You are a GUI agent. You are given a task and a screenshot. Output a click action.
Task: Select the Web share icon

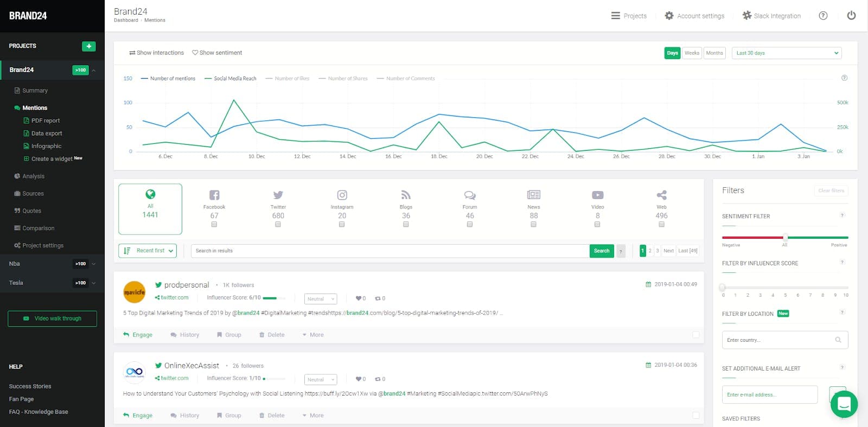[x=661, y=195]
